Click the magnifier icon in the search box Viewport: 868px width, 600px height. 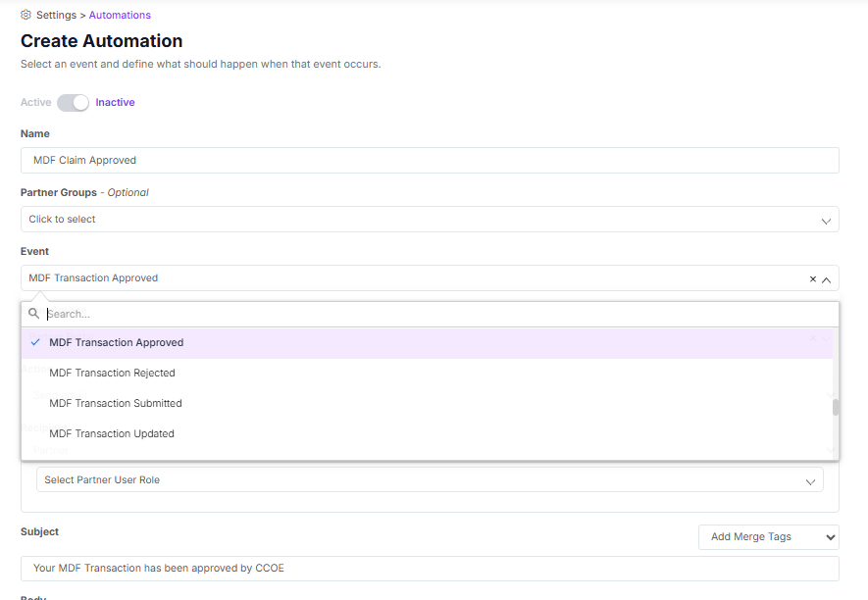tap(33, 314)
